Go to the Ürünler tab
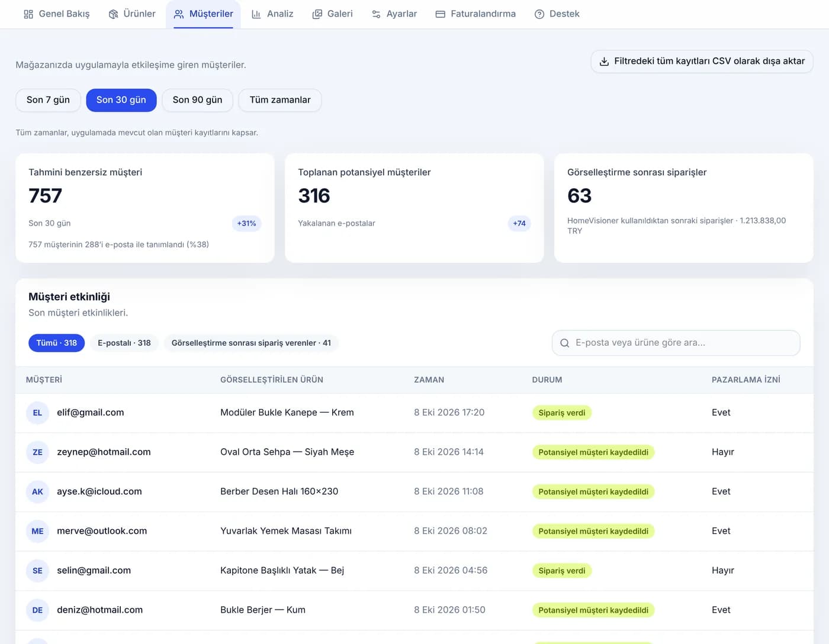This screenshot has height=644, width=829. tap(132, 14)
